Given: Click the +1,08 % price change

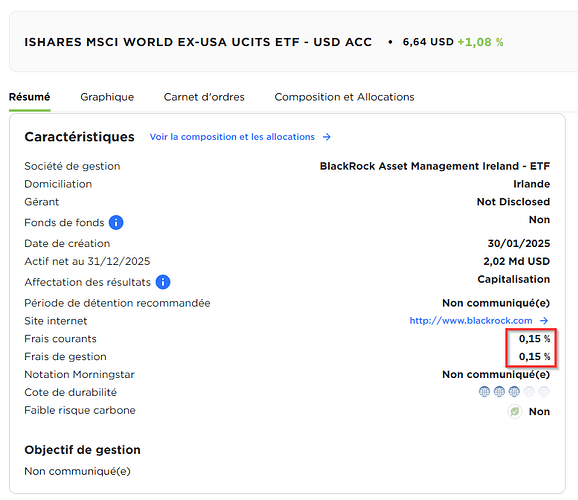Looking at the screenshot, I should click(480, 42).
